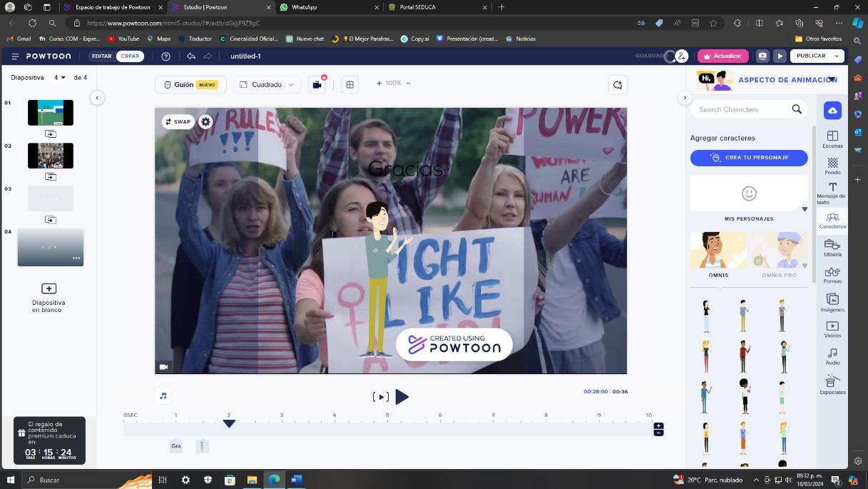The height and width of the screenshot is (489, 868).
Task: Expand the PUBLICAR dropdown
Action: click(x=836, y=56)
